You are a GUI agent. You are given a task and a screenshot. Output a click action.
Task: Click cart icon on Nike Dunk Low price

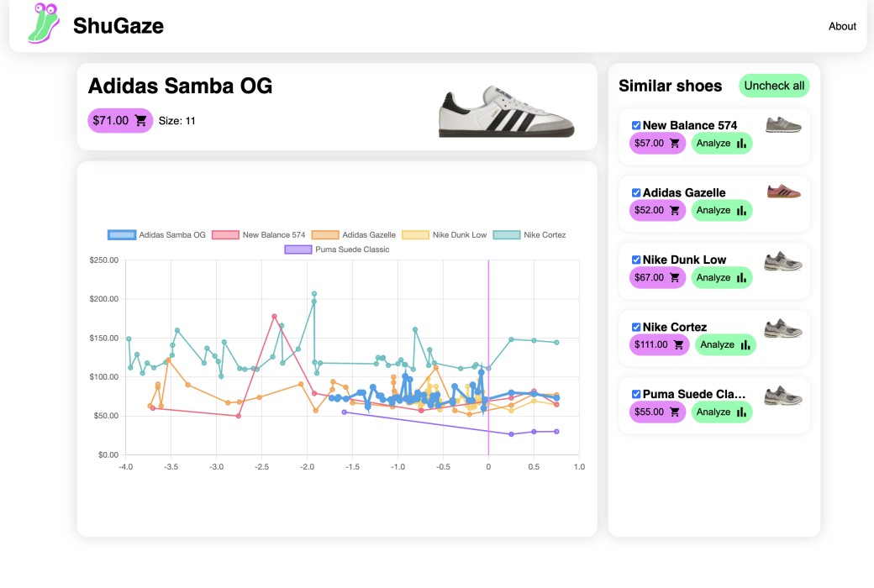(x=674, y=278)
